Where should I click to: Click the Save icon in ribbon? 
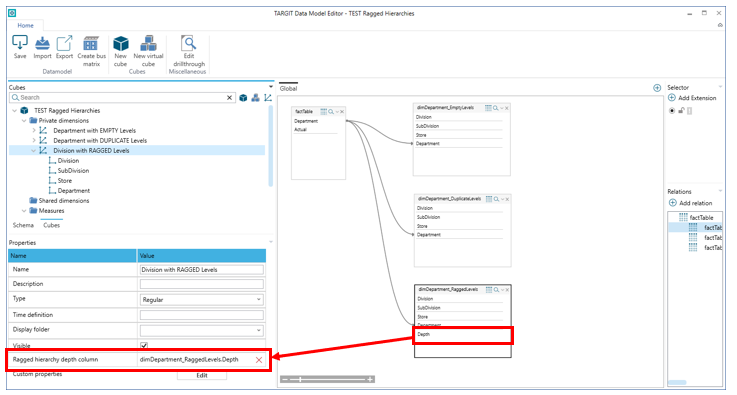point(20,43)
